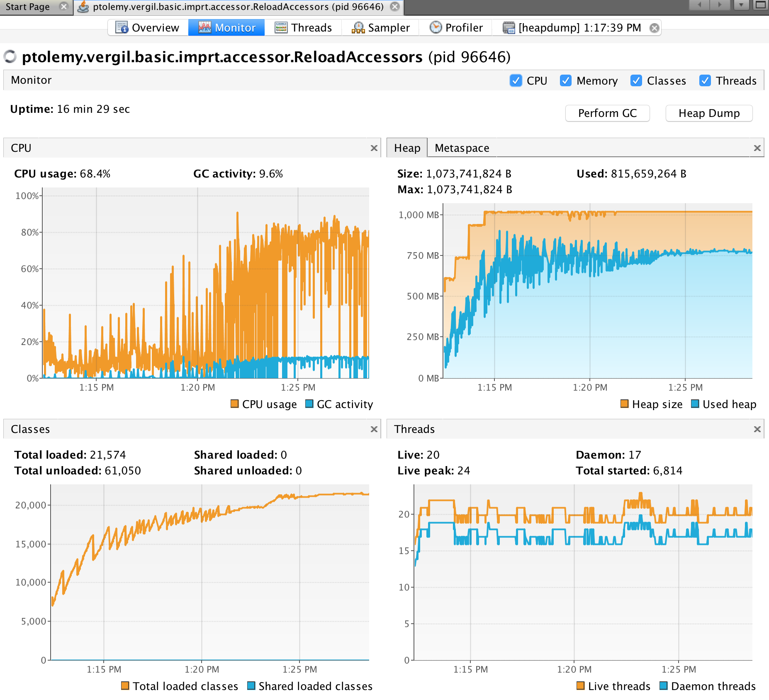Close the Threads graph panel
The height and width of the screenshot is (700, 769).
tap(757, 429)
